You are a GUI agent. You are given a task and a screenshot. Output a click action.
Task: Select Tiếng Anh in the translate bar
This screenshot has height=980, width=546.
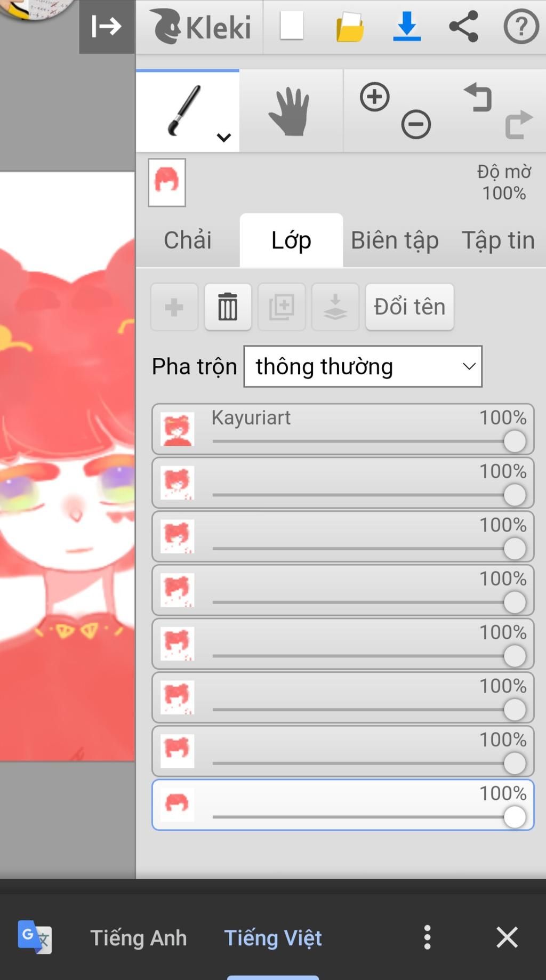pyautogui.click(x=139, y=937)
